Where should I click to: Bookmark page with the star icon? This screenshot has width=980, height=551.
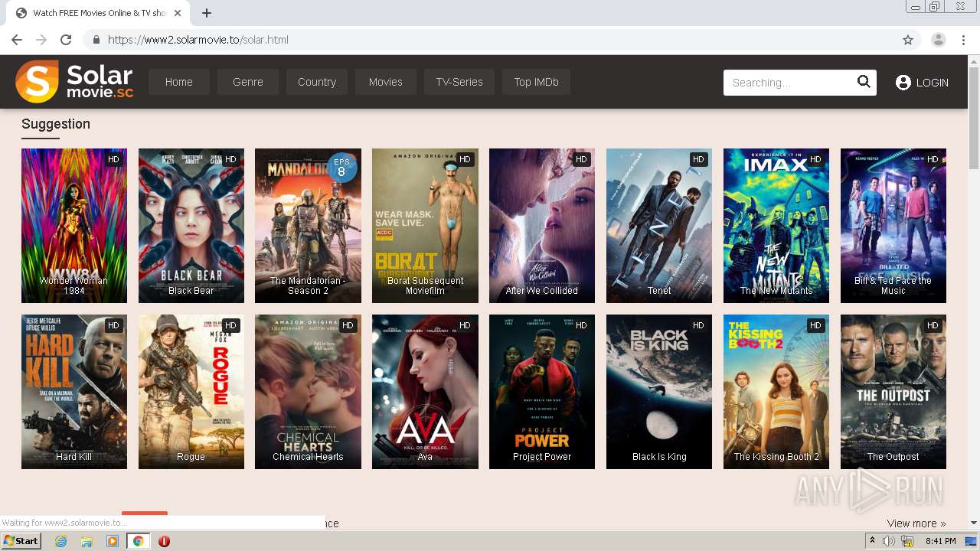[x=908, y=40]
